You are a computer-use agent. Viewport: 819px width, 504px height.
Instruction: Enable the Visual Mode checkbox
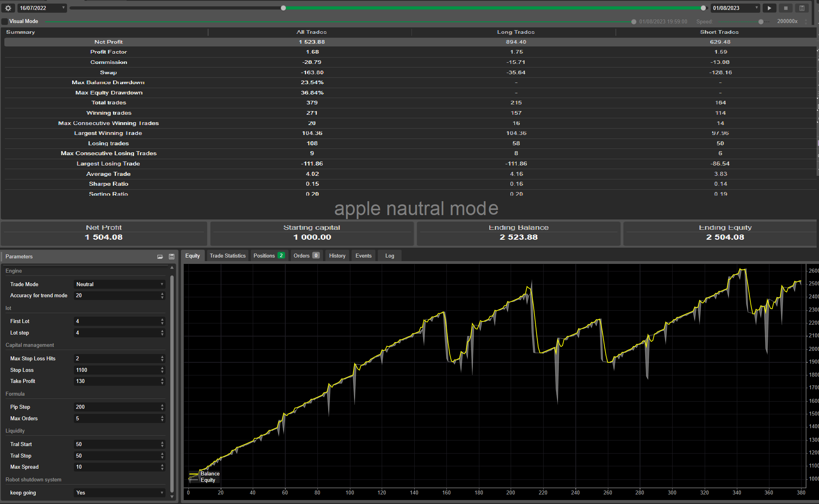tap(5, 21)
